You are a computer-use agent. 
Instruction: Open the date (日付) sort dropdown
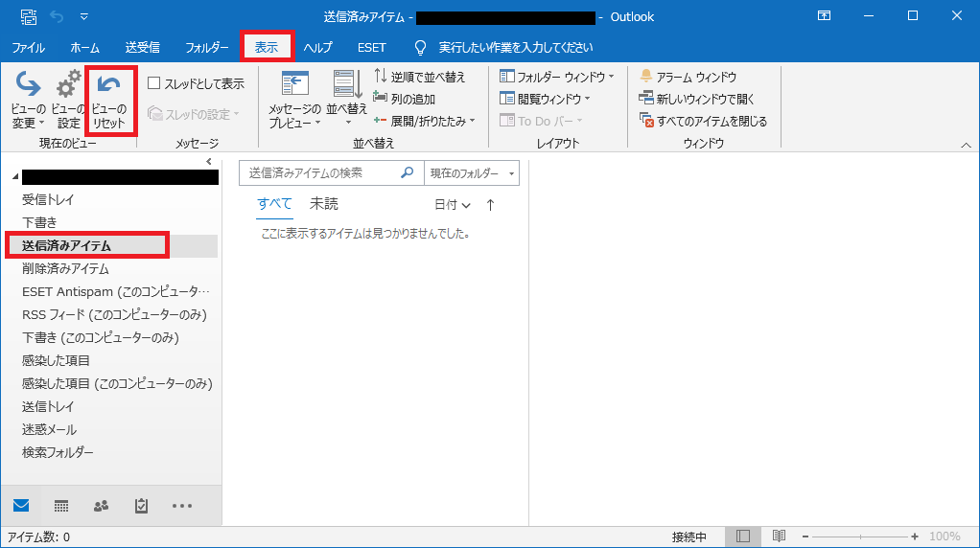(x=452, y=205)
